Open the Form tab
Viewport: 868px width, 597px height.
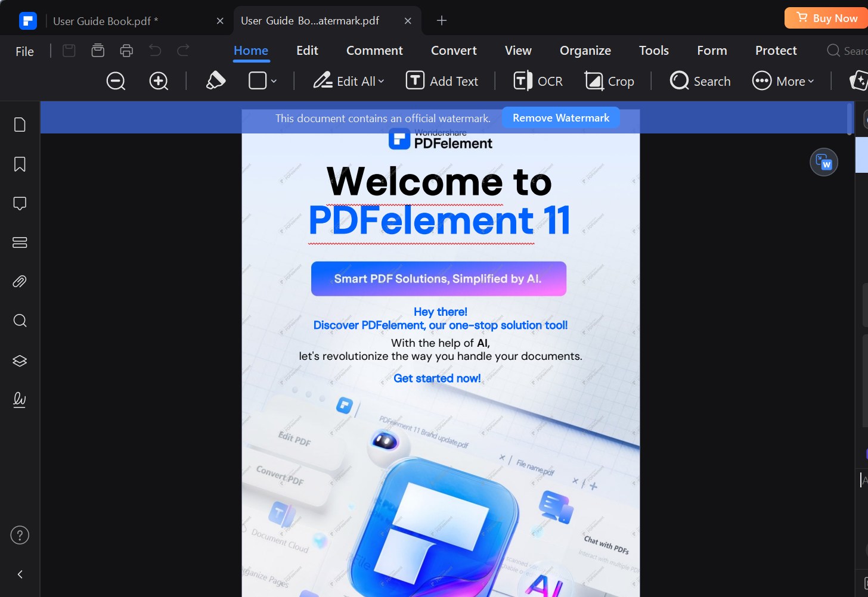click(x=712, y=51)
